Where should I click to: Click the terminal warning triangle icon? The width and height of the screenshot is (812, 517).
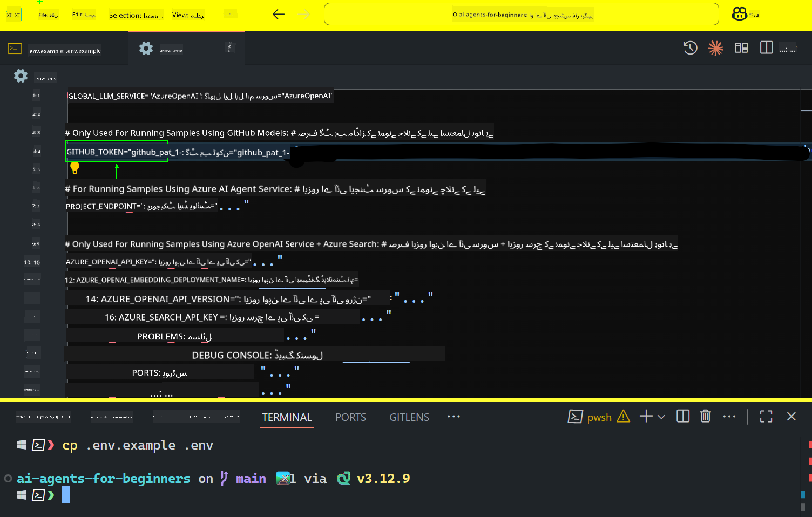point(623,416)
